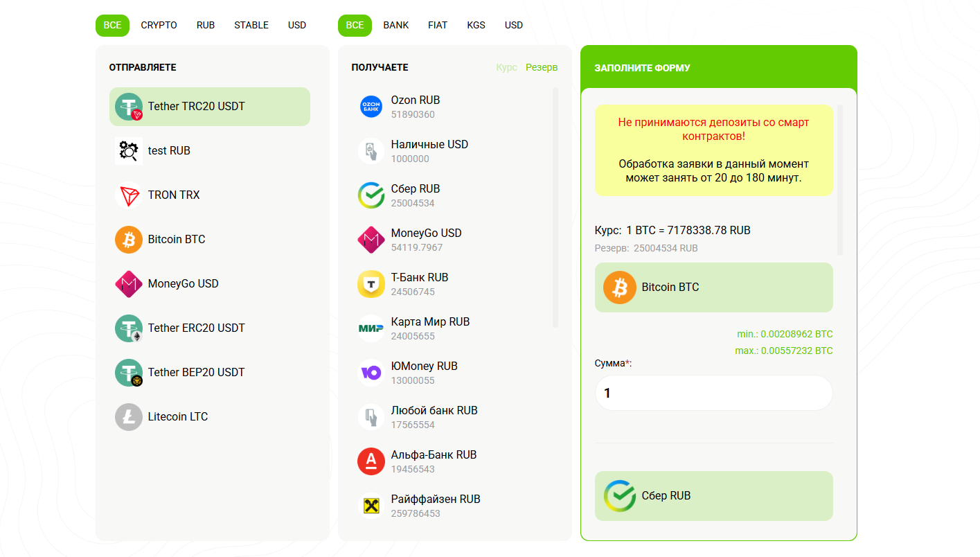Screen dimensions: 980x557
Task: Select STABLE filter in send tabs
Action: tap(251, 25)
